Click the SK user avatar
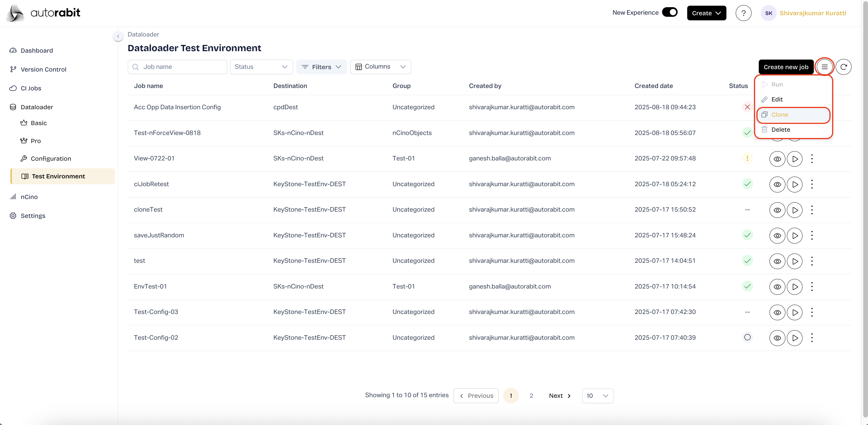868x425 pixels. point(768,13)
